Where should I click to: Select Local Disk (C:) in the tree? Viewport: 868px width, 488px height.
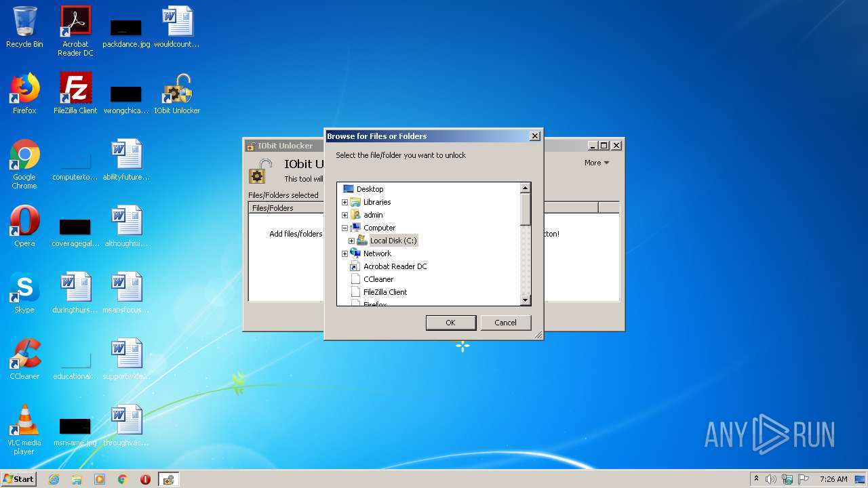pos(393,241)
